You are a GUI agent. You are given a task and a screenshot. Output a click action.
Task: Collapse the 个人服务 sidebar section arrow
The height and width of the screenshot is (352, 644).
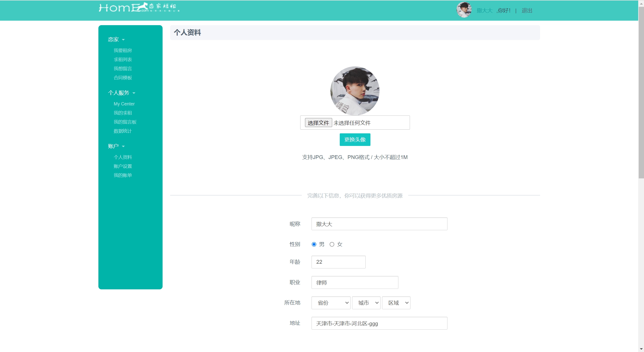pyautogui.click(x=134, y=93)
